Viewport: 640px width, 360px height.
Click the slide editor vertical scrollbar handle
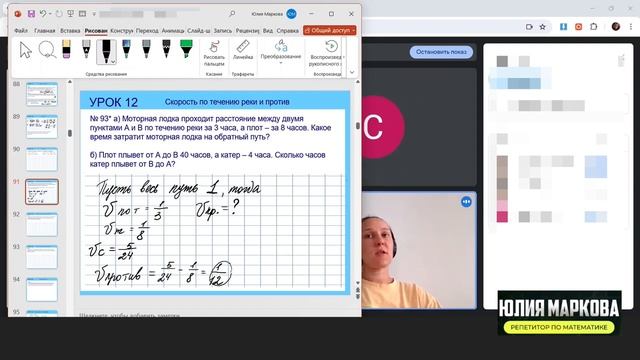coord(358,126)
